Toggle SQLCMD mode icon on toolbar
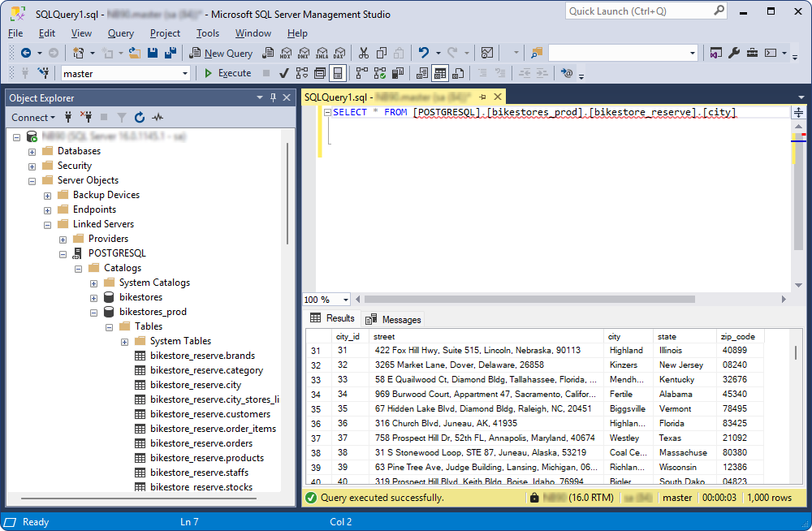This screenshot has width=812, height=531. pos(319,73)
